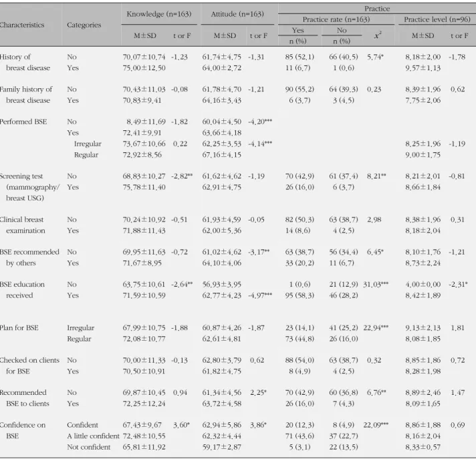The width and height of the screenshot is (476, 459).
Task: Select the cell 73 (44.8)
Action: 300,339
